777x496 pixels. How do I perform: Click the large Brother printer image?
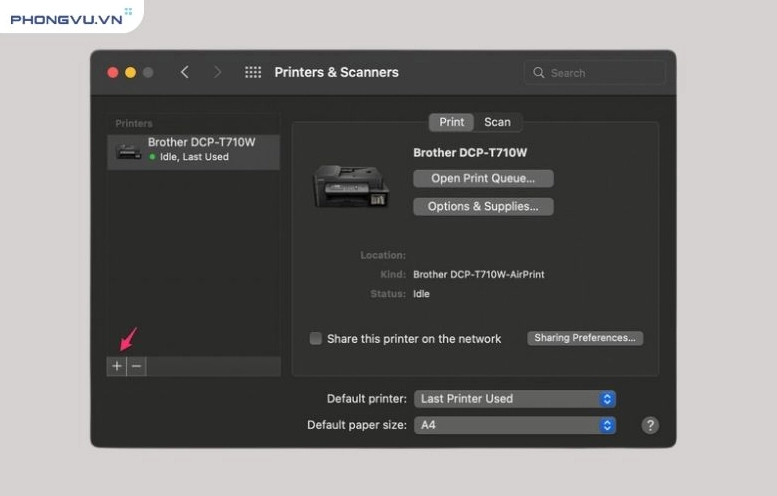tap(350, 185)
